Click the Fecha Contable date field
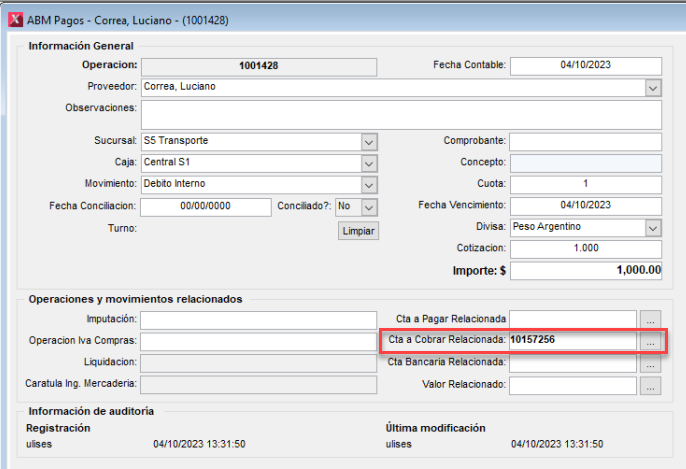The width and height of the screenshot is (686, 469). pyautogui.click(x=585, y=66)
